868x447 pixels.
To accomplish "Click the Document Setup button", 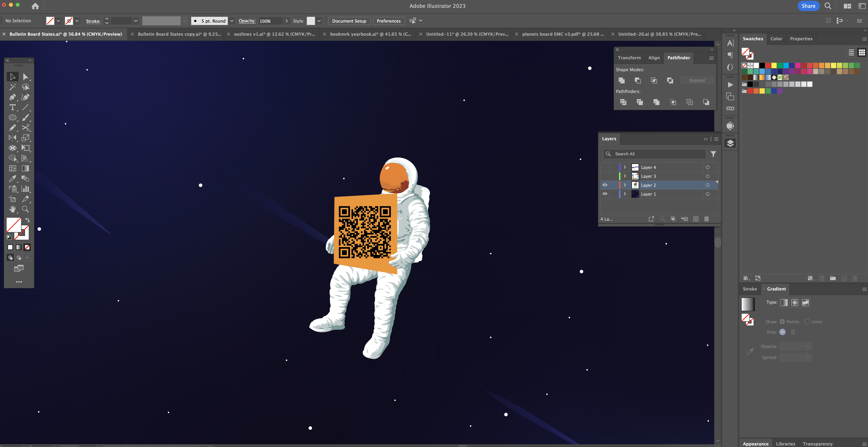I will click(x=349, y=21).
